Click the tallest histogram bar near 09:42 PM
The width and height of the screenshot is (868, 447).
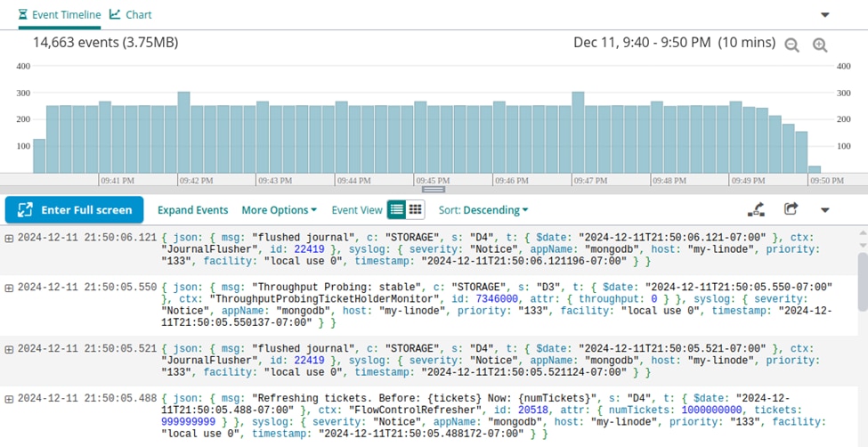tap(183, 132)
